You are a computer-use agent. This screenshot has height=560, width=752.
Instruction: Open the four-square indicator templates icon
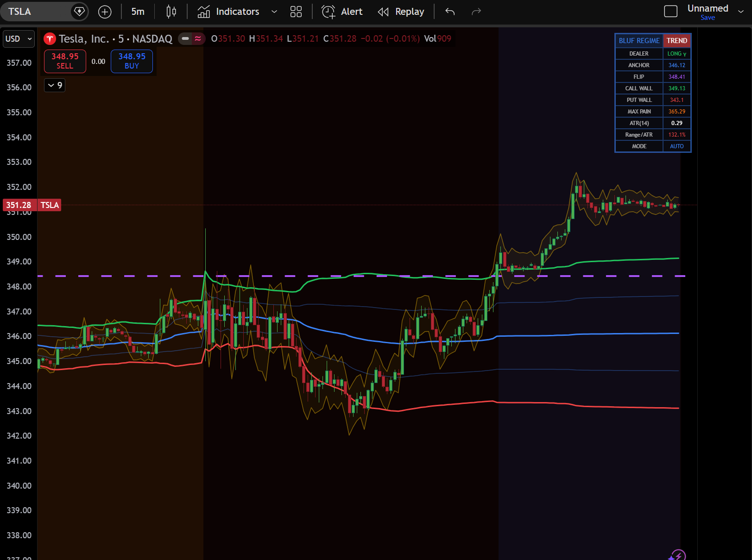click(296, 12)
